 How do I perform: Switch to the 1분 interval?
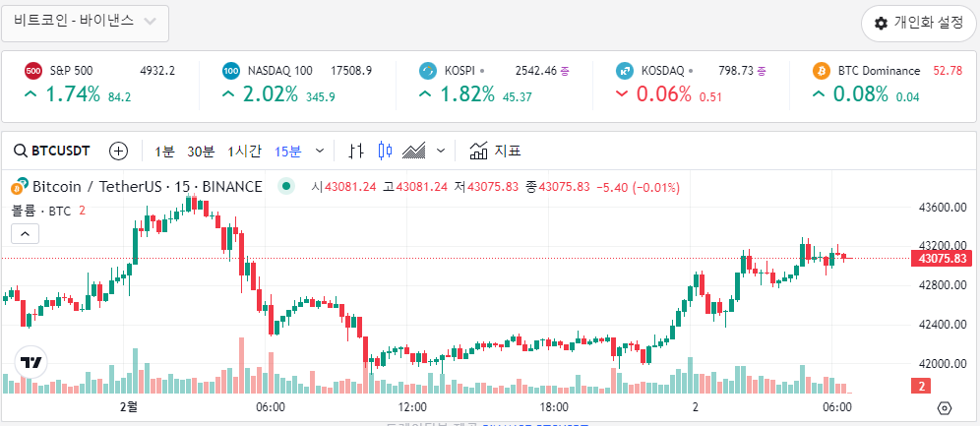(x=164, y=151)
